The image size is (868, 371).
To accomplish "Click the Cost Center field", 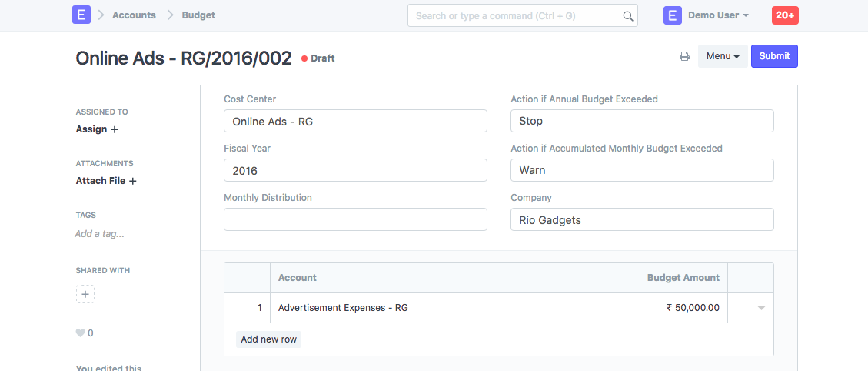I will (355, 121).
